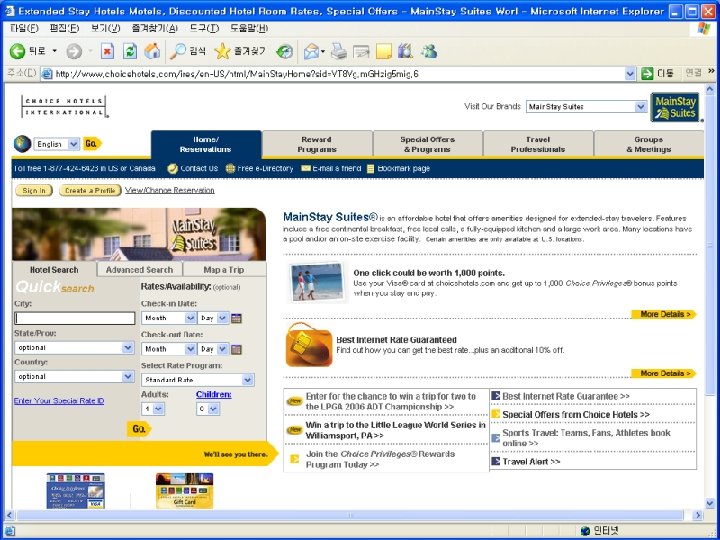Expand the Select Rate Program dropdown
The height and width of the screenshot is (540, 720).
(197, 380)
